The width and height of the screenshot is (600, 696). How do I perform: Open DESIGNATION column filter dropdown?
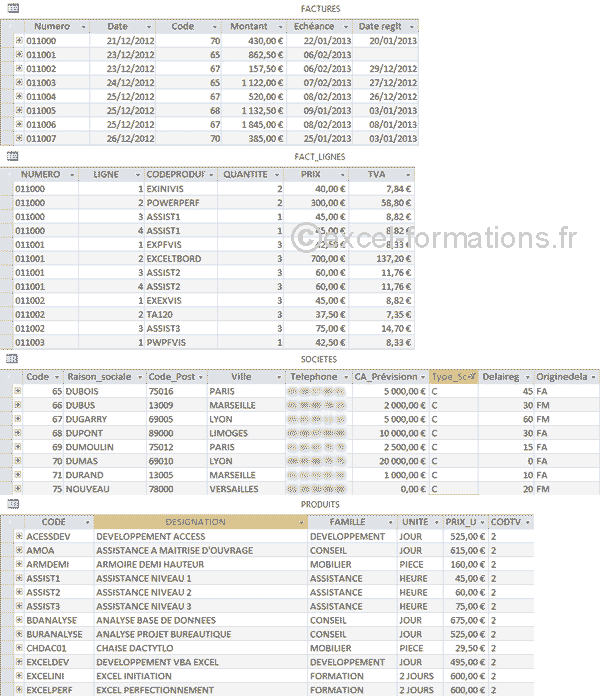(x=301, y=522)
